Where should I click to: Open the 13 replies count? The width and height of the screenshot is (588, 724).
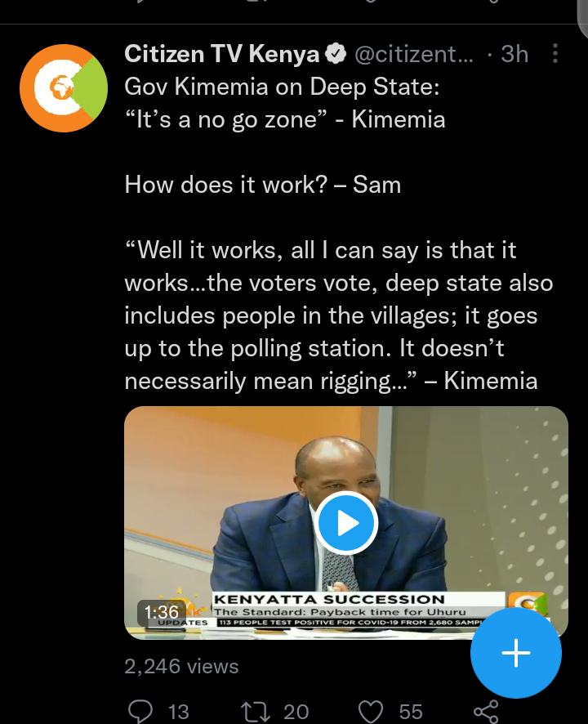(179, 712)
